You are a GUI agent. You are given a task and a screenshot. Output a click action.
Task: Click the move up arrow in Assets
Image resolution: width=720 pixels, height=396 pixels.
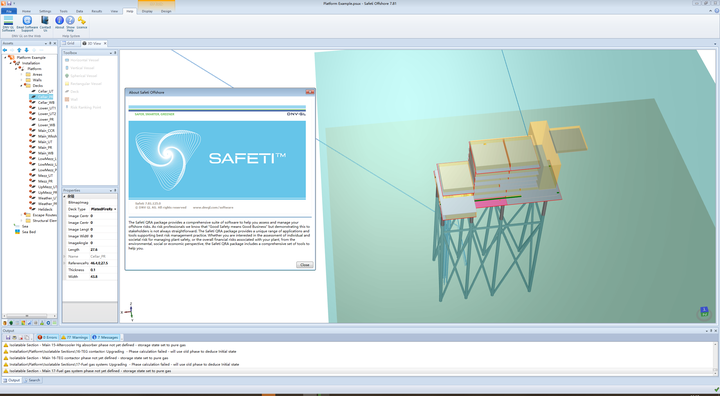coord(19,50)
